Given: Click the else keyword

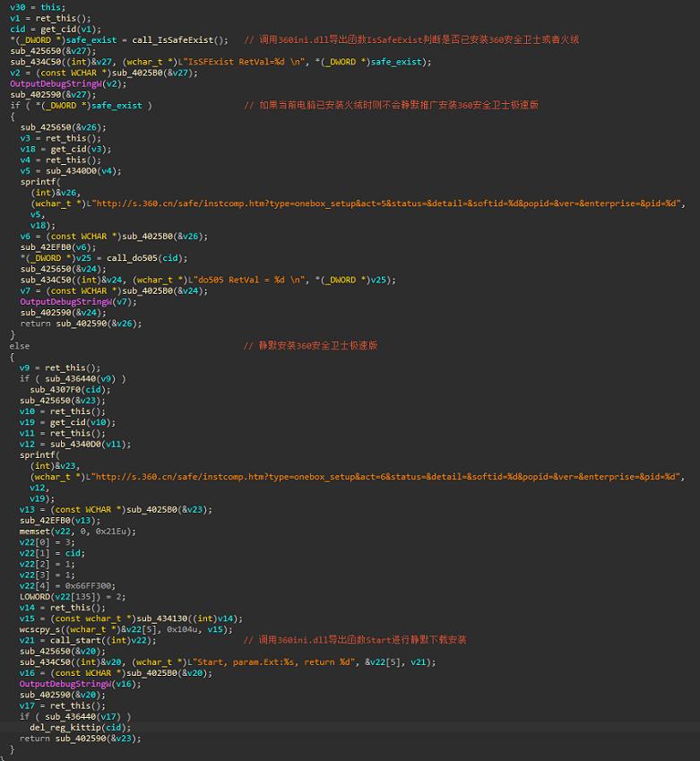Looking at the screenshot, I should 20,345.
